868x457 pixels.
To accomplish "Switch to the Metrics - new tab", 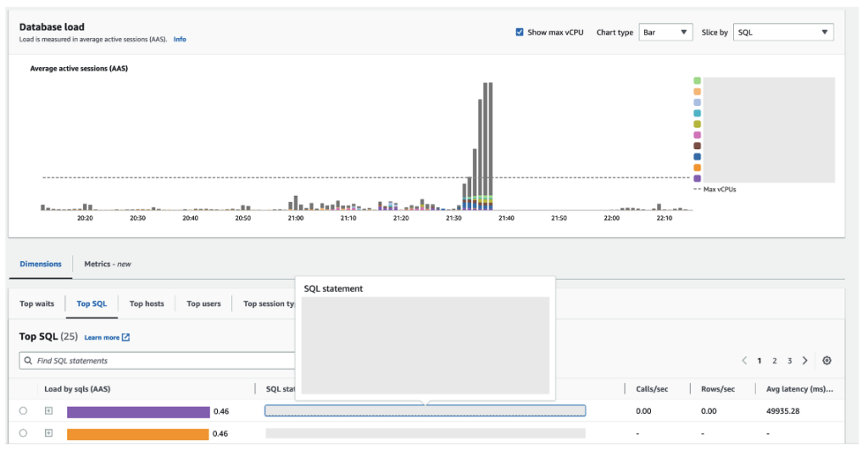I will tap(108, 265).
